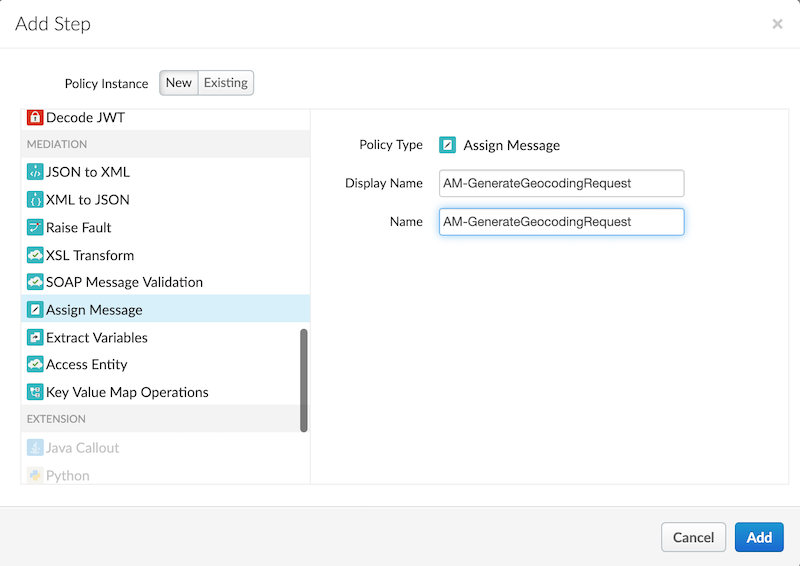Click the JSON to XML policy icon
Screen dimensions: 800x566
pyautogui.click(x=35, y=172)
